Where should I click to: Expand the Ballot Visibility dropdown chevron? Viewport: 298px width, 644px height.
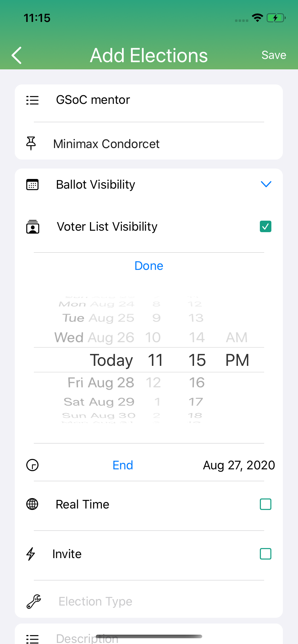point(266,184)
